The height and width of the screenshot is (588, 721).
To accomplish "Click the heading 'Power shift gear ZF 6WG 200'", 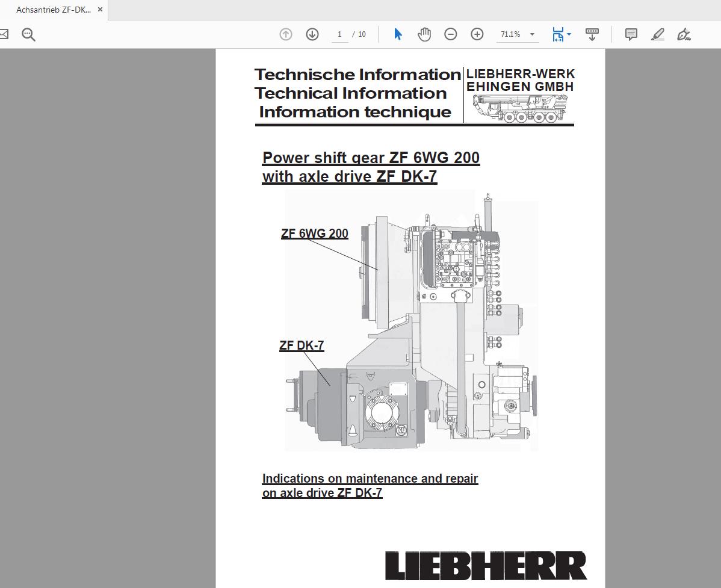I will point(371,158).
